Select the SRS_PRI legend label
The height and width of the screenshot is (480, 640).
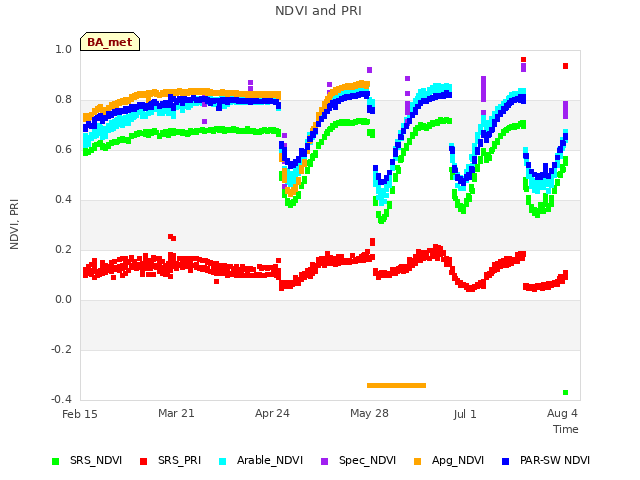[180, 460]
